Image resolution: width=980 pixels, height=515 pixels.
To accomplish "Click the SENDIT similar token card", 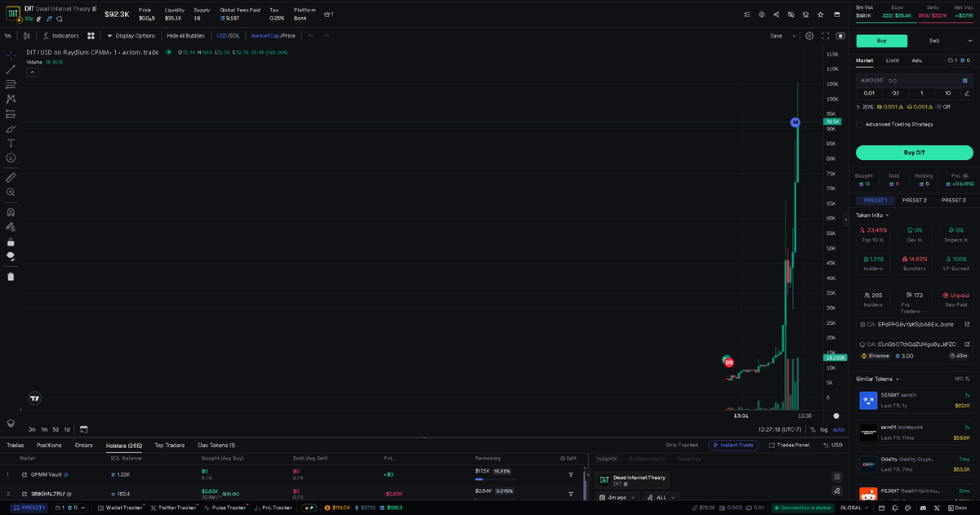I will pos(915,400).
